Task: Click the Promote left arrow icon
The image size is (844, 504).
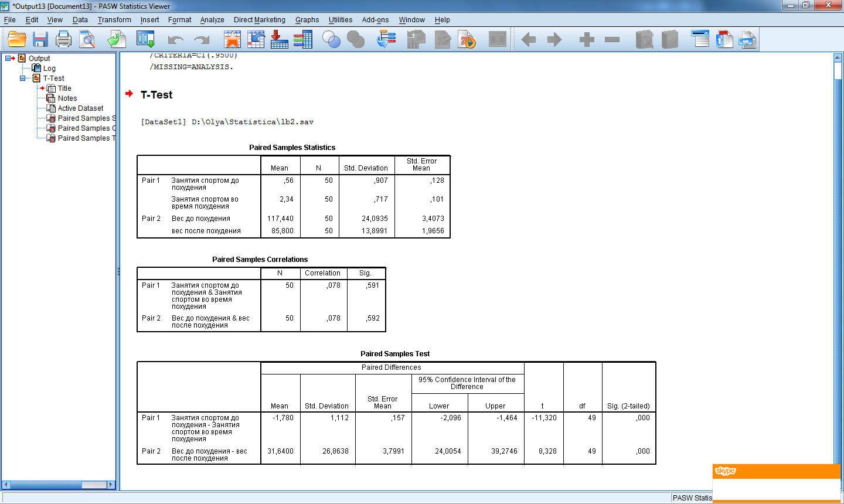Action: tap(529, 40)
